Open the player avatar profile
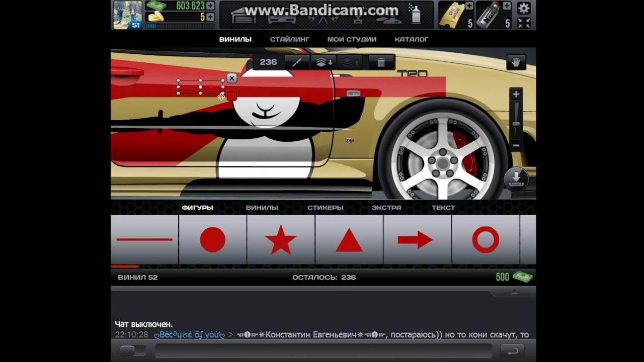The image size is (644, 362). (127, 15)
